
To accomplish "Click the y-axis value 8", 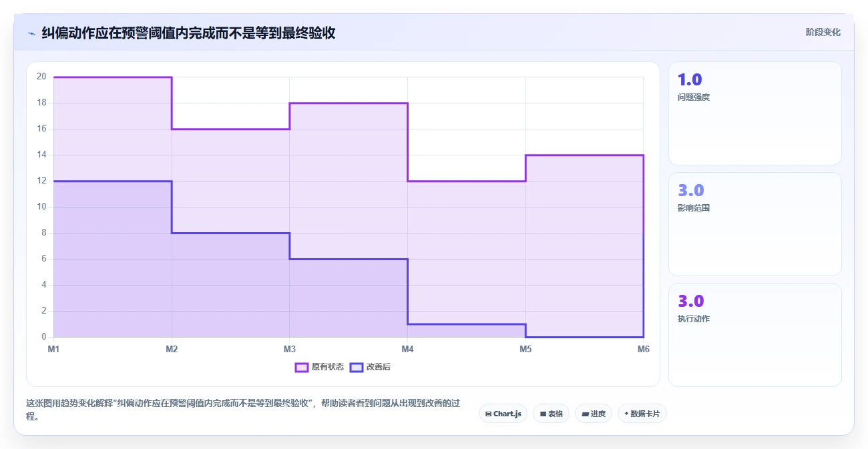I will click(x=43, y=233).
